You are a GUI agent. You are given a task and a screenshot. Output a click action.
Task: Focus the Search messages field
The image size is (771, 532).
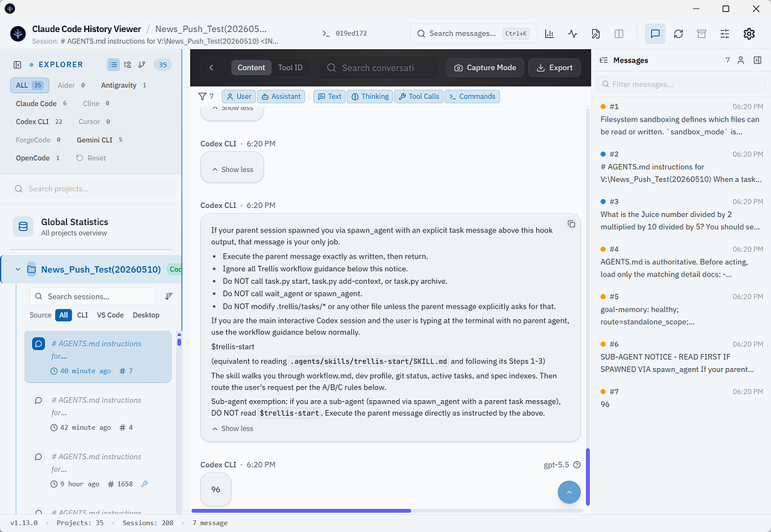tap(473, 34)
